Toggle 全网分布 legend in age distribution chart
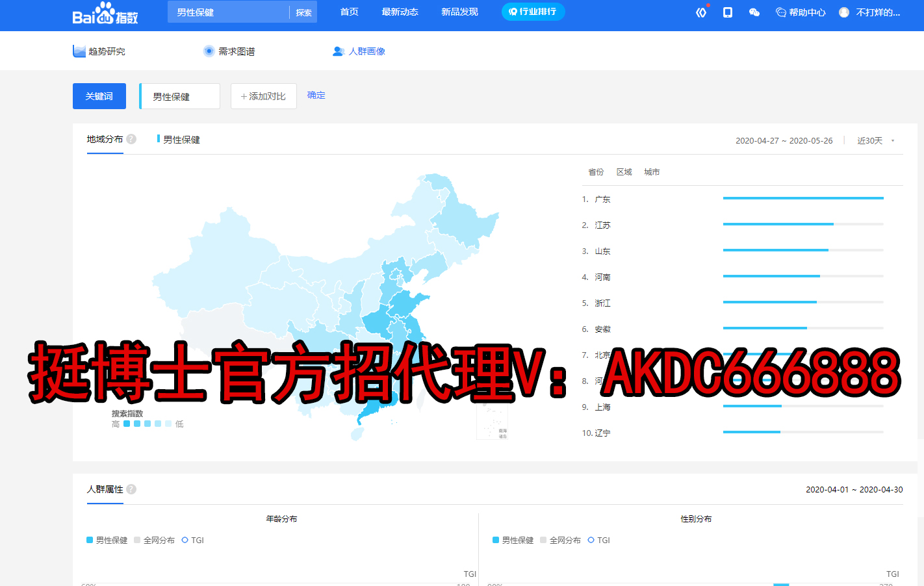Screen dimensions: 924x586 [154, 540]
